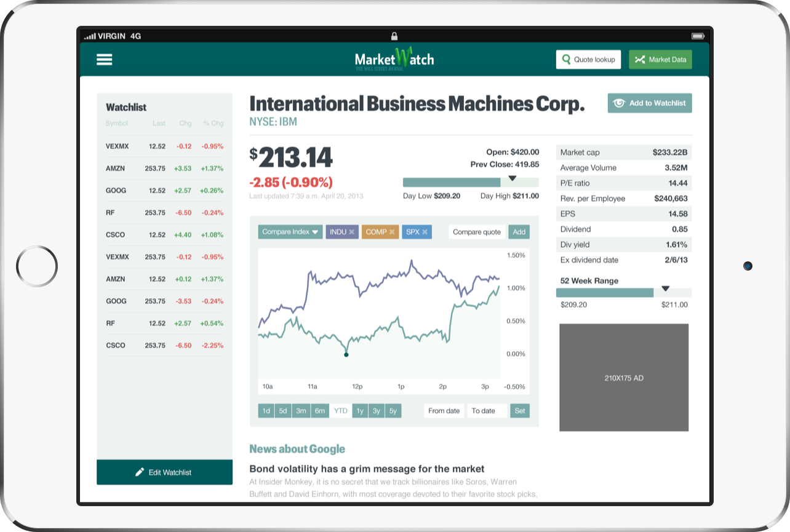Click the Compare quote input field
This screenshot has width=790, height=532.
click(476, 232)
